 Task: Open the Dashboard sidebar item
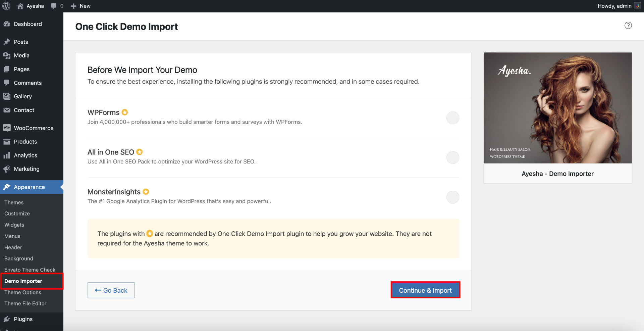[28, 24]
